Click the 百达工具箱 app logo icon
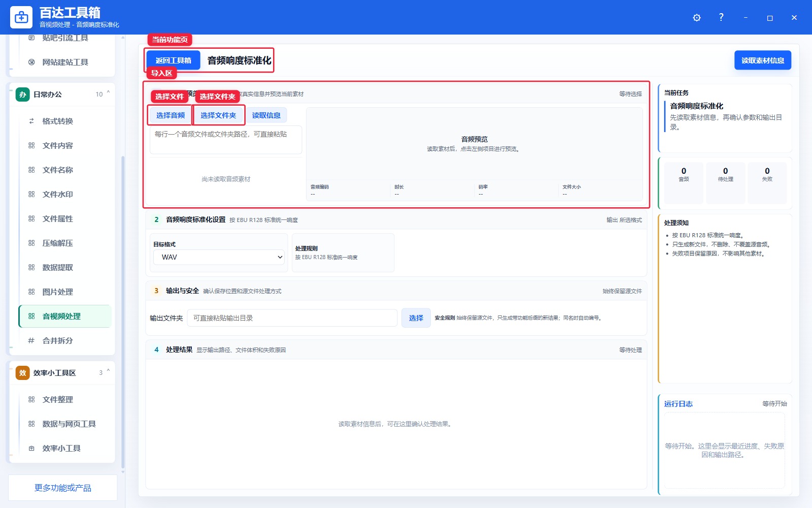The height and width of the screenshot is (508, 812). click(21, 17)
